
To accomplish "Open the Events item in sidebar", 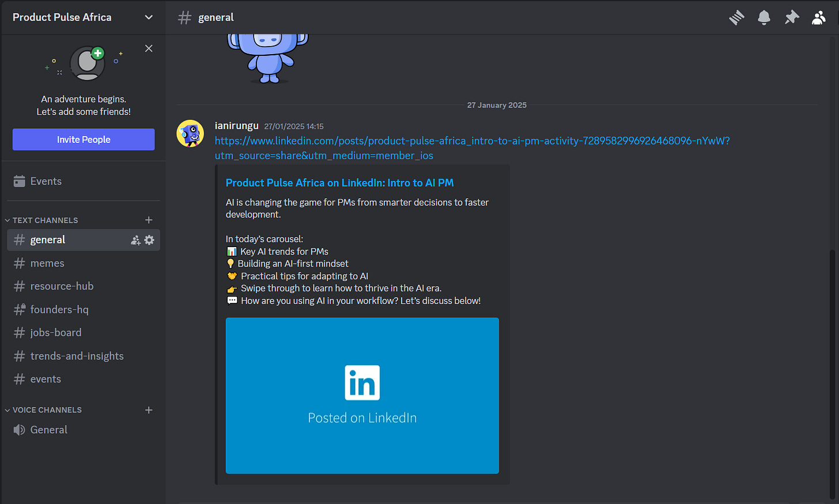I will [84, 181].
